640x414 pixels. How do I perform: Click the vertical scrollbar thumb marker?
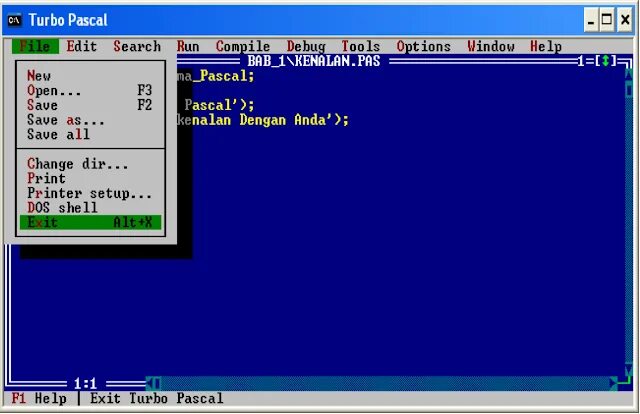[x=629, y=90]
